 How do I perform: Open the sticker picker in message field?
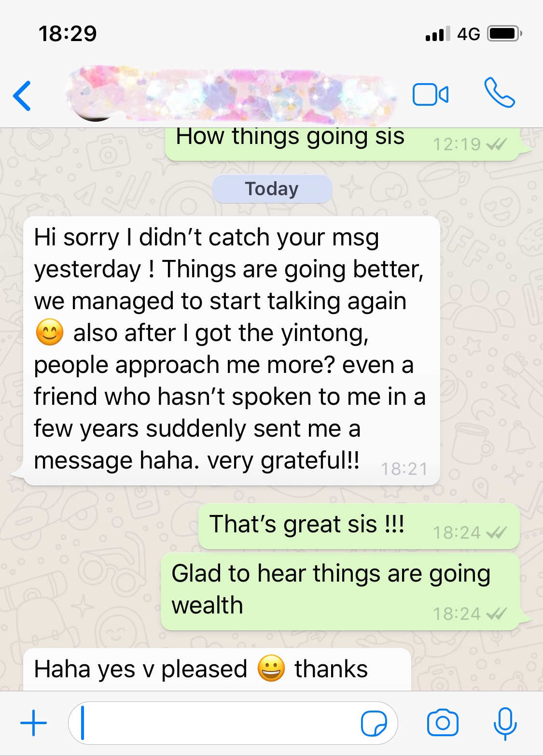point(374,723)
